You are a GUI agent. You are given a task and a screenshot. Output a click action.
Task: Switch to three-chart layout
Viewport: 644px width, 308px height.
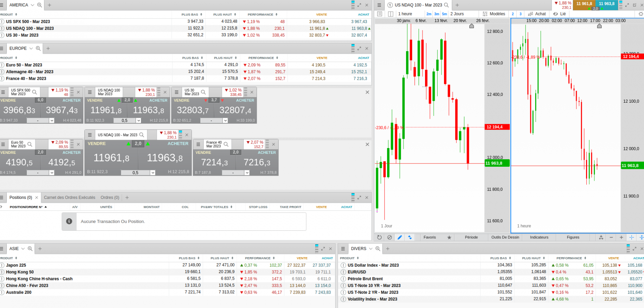[520, 14]
